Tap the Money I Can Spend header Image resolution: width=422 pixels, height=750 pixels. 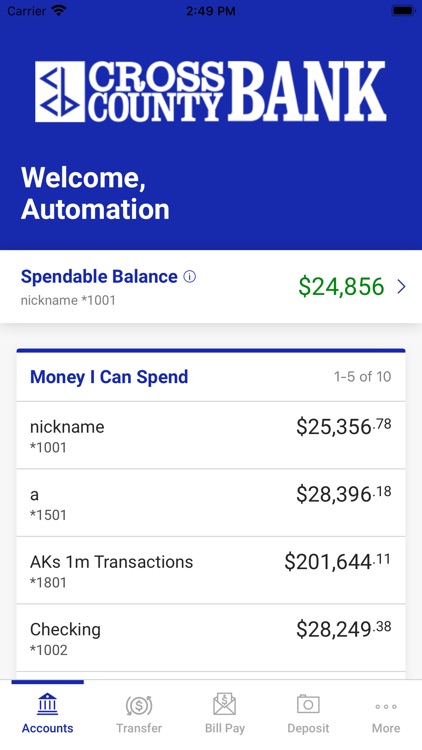(x=109, y=377)
